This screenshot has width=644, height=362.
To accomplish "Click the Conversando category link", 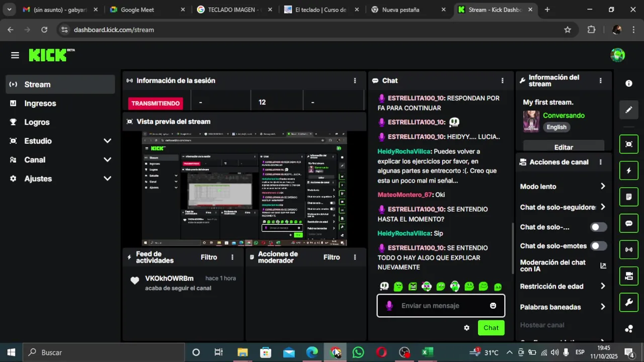I will pyautogui.click(x=563, y=116).
